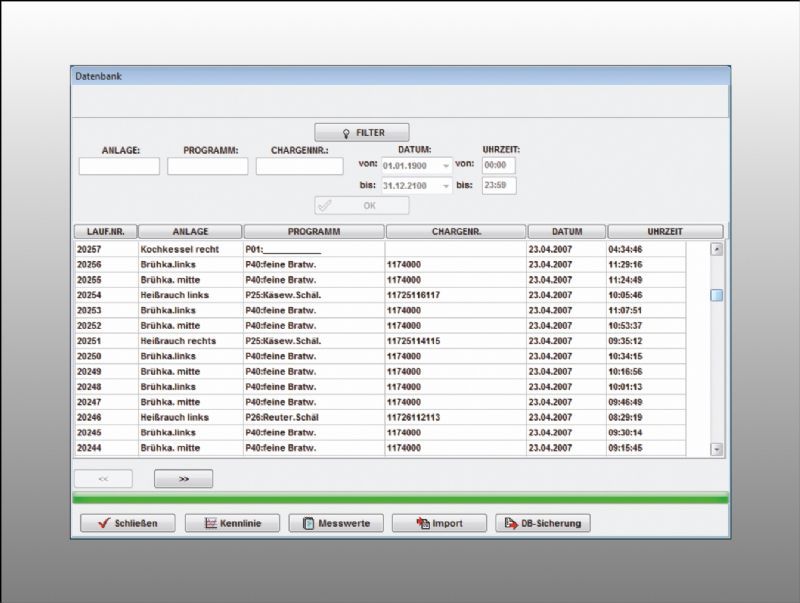Sort by ANLAGE column header
Viewport: 800px width, 603px height.
pos(190,232)
